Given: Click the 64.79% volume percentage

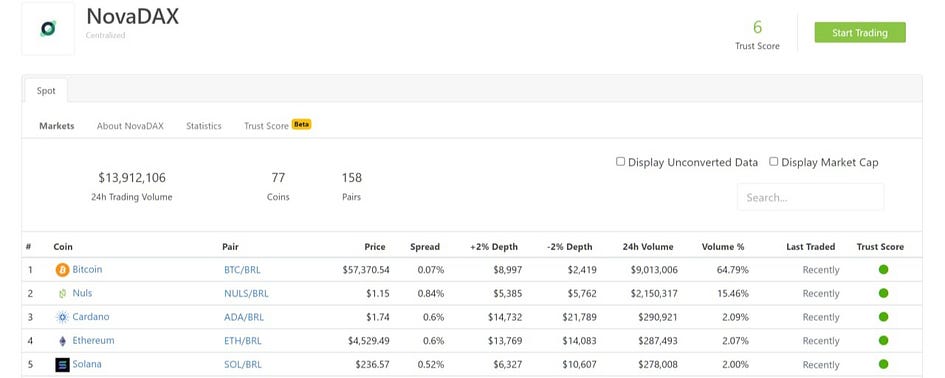Looking at the screenshot, I should coord(733,270).
